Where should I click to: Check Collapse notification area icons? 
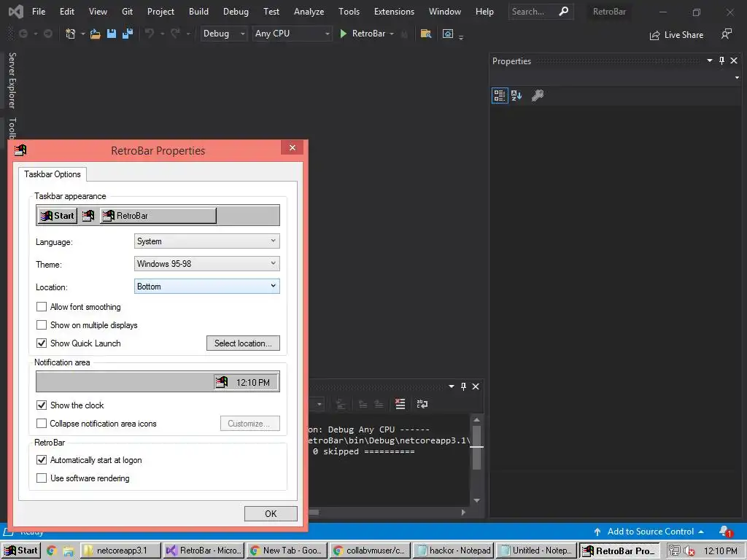(42, 423)
